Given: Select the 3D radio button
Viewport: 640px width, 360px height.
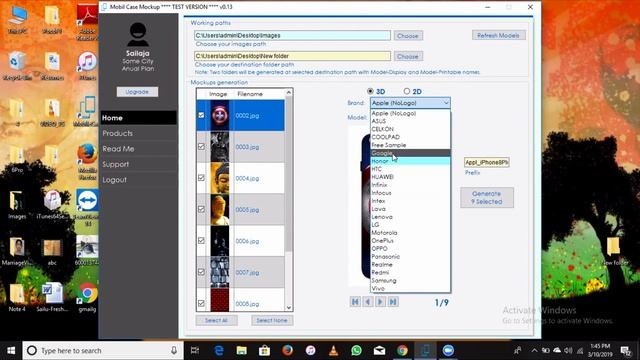Looking at the screenshot, I should [370, 91].
